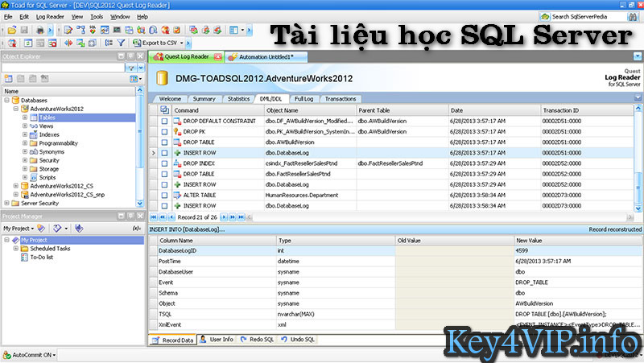The height and width of the screenshot is (363, 644).
Task: Check the DROP DEFAULT CONSTRAINT row checkbox
Action: click(164, 122)
